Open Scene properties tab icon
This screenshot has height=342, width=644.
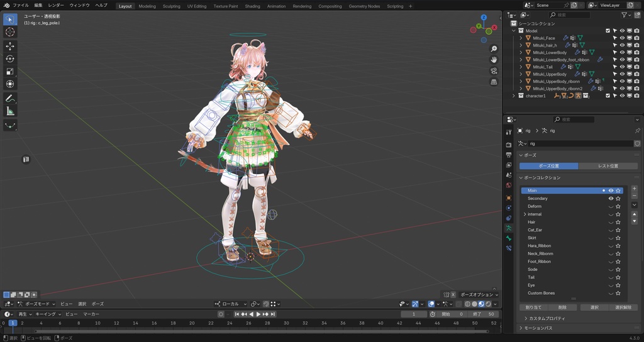(x=509, y=175)
